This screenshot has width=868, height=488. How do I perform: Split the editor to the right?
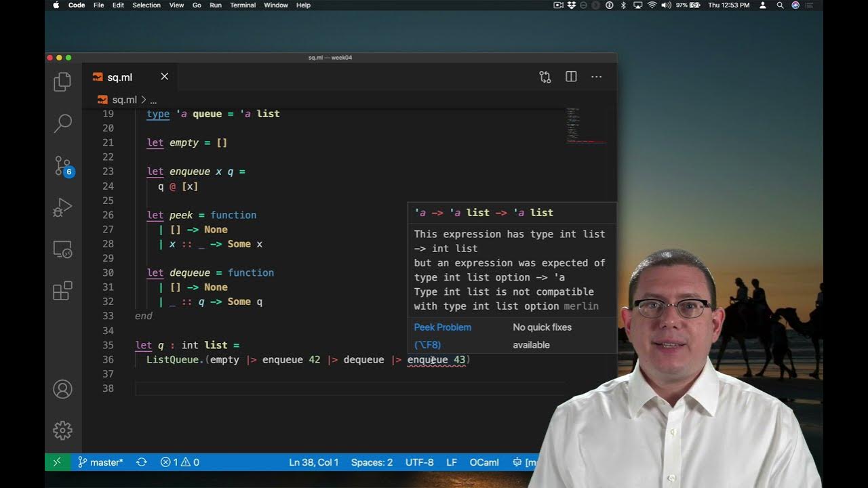571,77
